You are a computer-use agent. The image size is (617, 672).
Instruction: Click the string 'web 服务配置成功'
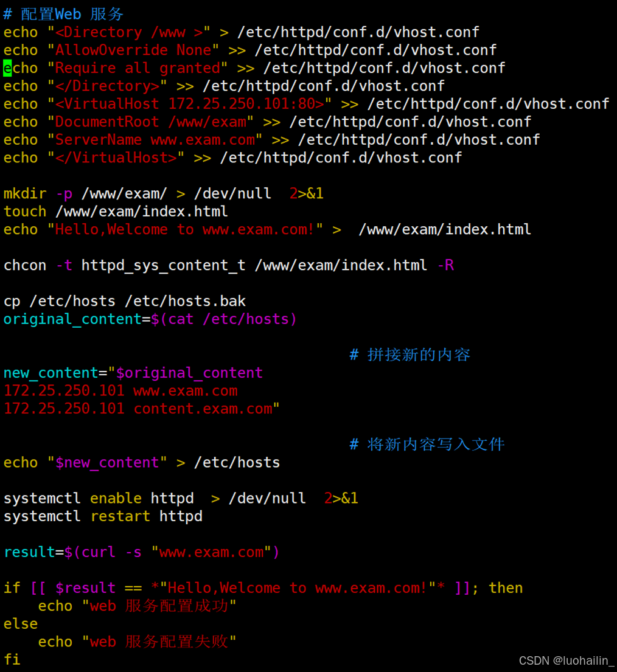click(159, 606)
